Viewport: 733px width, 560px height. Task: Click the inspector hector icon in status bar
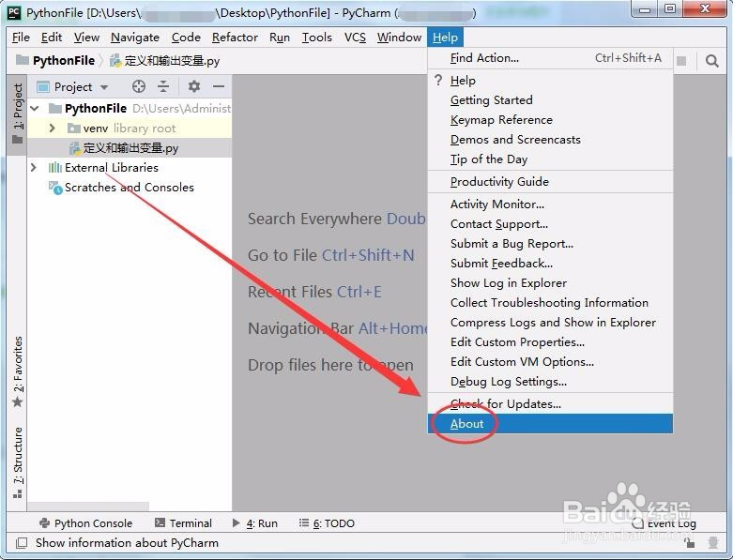[713, 543]
